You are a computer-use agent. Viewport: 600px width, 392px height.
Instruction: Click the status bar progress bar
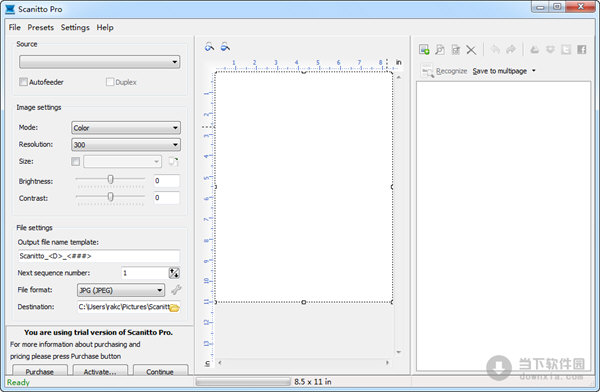point(243,382)
